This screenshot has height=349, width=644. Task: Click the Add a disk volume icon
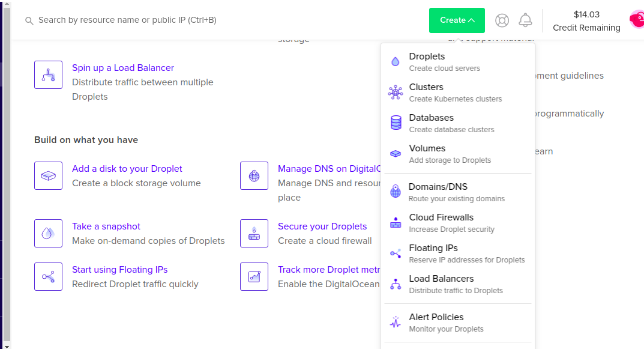(x=48, y=176)
